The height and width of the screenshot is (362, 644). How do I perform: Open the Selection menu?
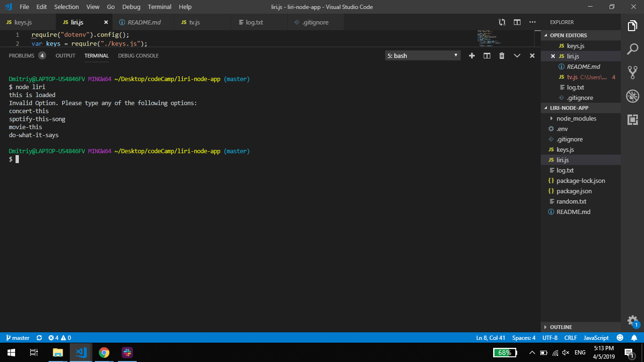pos(66,7)
